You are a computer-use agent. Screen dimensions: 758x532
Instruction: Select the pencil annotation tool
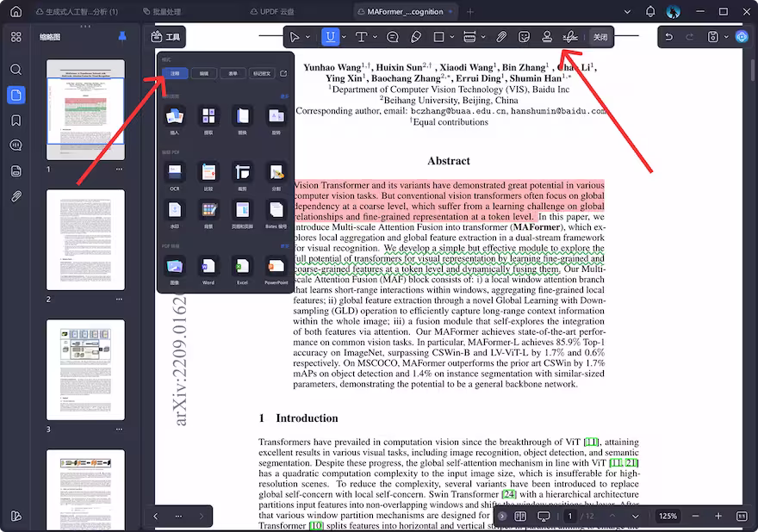point(416,36)
